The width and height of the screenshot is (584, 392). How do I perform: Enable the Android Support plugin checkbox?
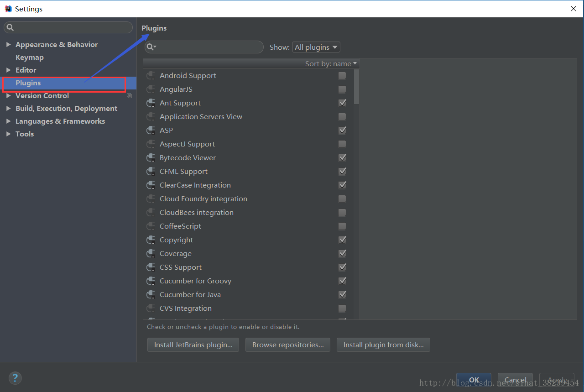coord(342,76)
